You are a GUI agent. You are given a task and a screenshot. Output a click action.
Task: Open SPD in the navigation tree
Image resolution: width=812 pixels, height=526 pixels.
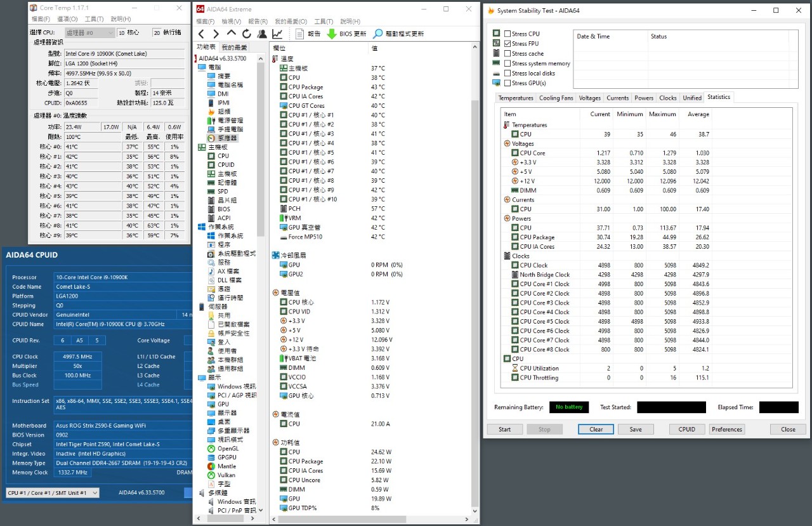pos(223,191)
